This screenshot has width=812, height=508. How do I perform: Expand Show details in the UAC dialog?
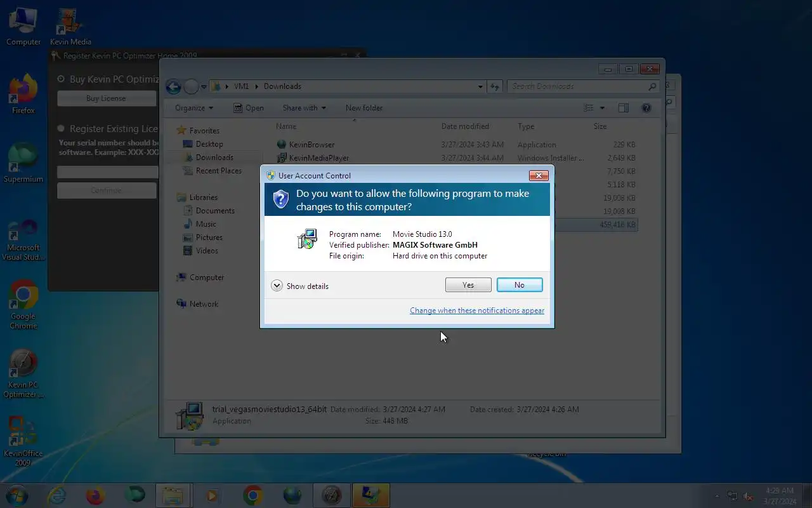point(300,286)
